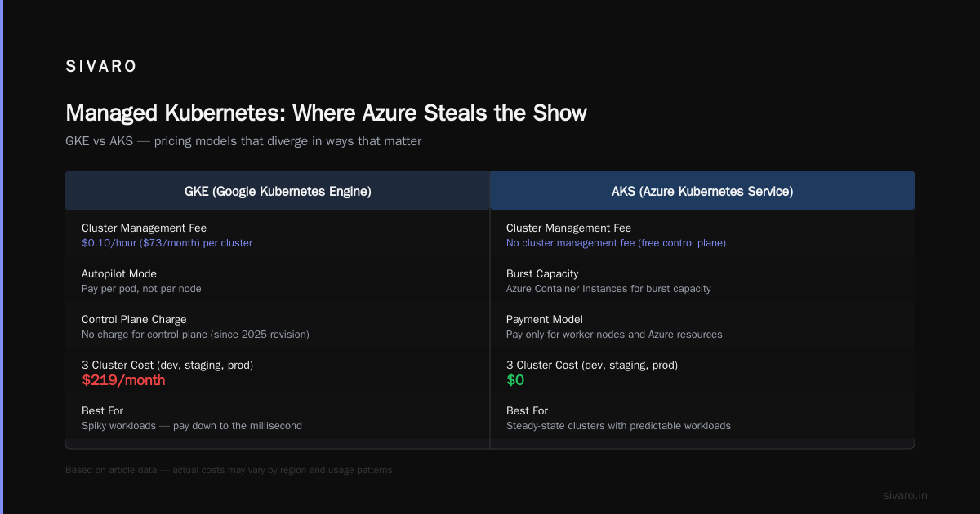Click '$0.10/hour ($73/month) per cluster' text
The height and width of the screenshot is (514, 980).
tap(167, 243)
